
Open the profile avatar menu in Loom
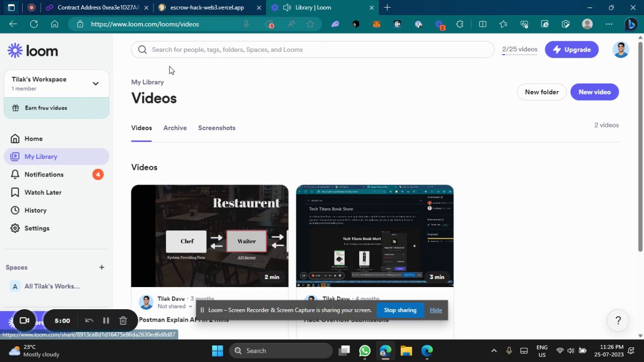point(621,49)
